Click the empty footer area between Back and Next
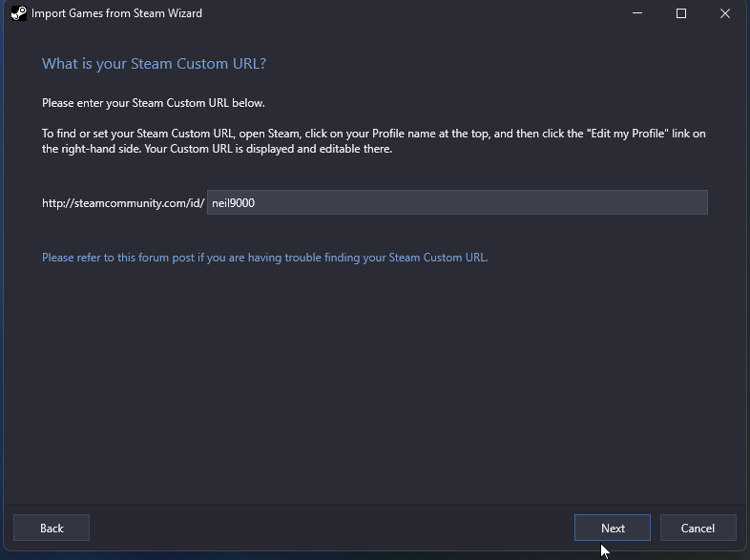This screenshot has height=560, width=750. (331, 528)
